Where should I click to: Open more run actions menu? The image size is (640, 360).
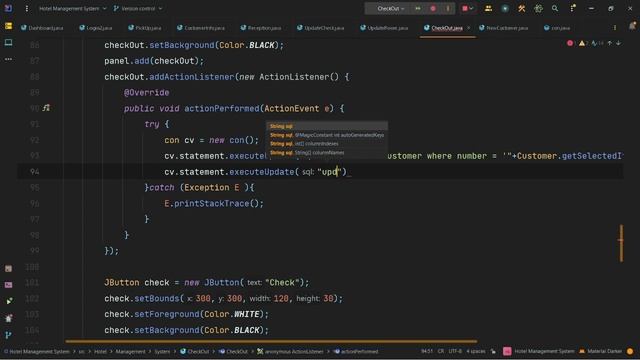448,9
